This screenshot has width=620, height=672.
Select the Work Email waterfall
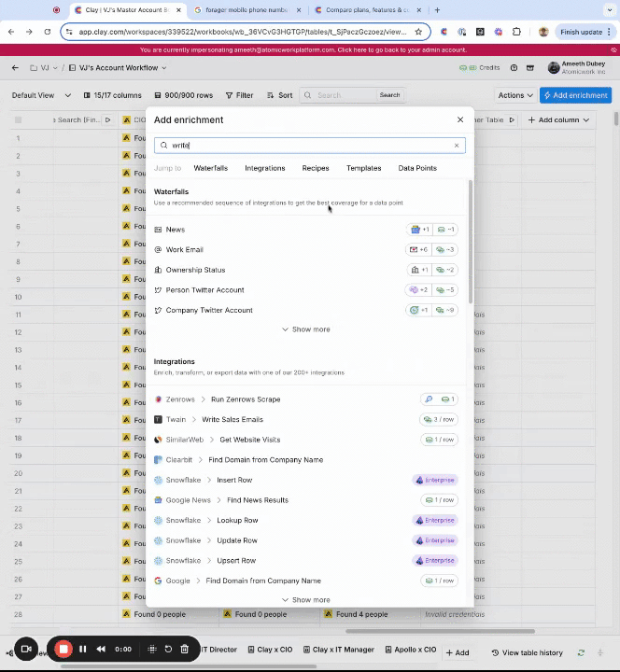click(x=185, y=249)
